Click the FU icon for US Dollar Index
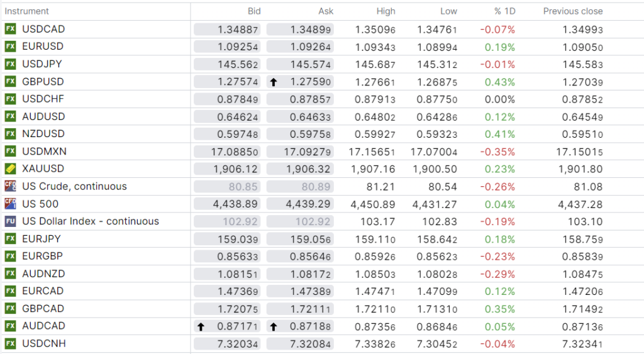644x354 pixels. tap(10, 221)
